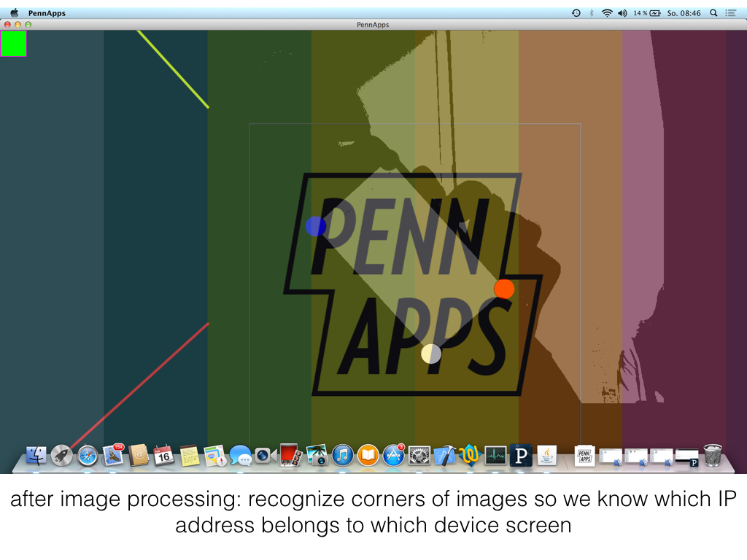This screenshot has width=747, height=560.
Task: Click the orange corner marker dot
Action: pos(504,289)
